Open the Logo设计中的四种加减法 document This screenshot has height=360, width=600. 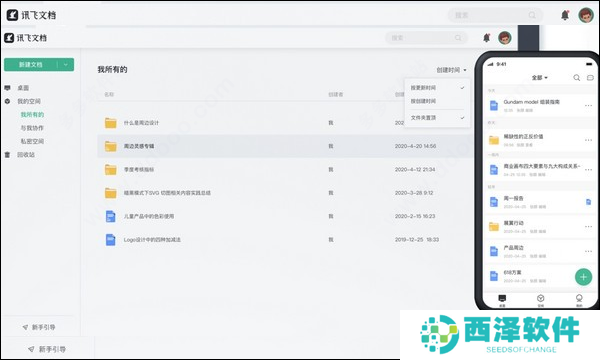(286, 239)
